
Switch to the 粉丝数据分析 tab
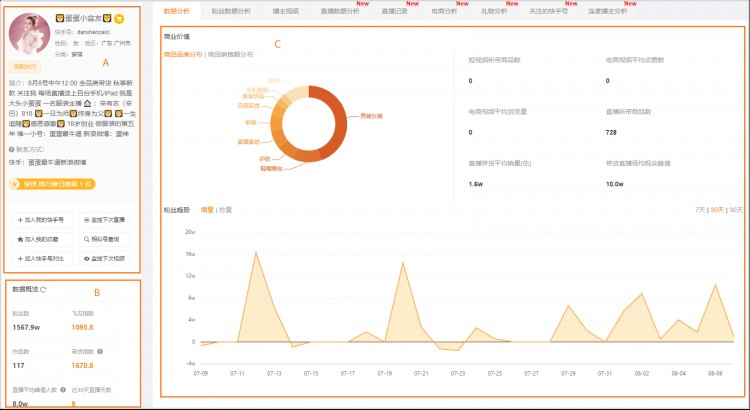[231, 10]
